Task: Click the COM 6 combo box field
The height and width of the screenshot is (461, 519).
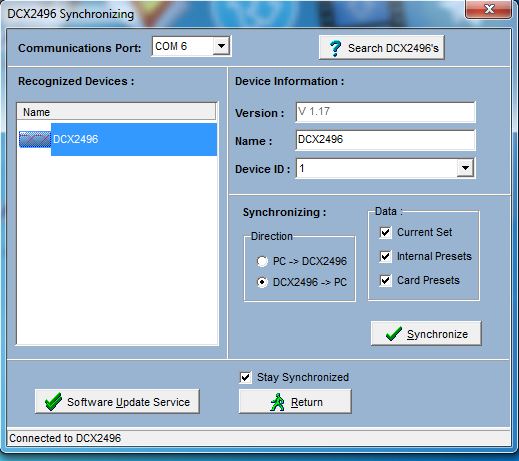Action: click(x=191, y=46)
